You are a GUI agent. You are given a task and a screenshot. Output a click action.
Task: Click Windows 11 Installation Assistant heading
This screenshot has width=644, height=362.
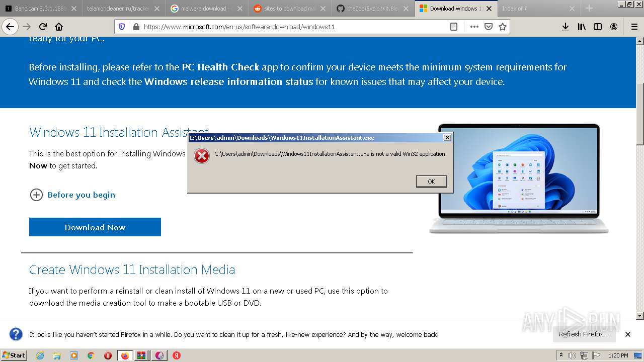[119, 132]
